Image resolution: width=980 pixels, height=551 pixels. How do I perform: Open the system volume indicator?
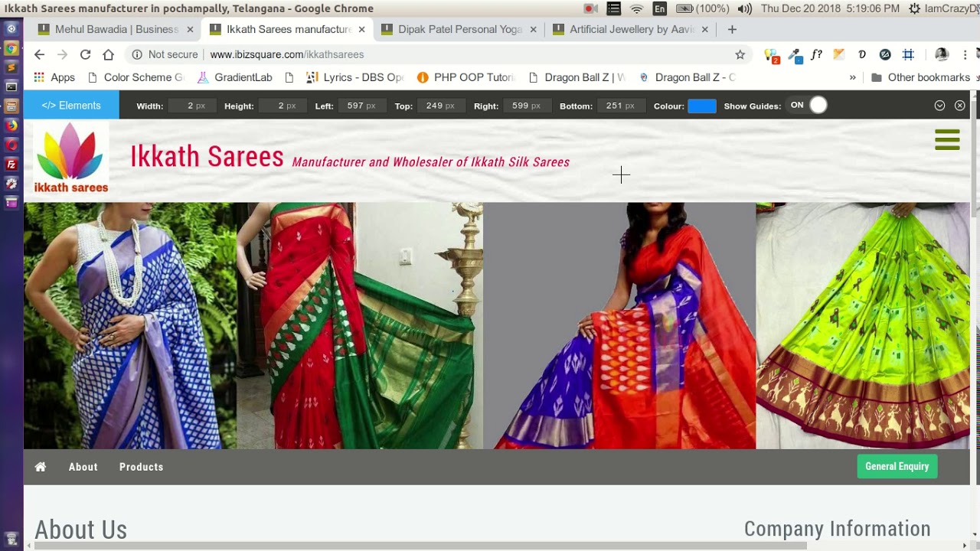744,8
